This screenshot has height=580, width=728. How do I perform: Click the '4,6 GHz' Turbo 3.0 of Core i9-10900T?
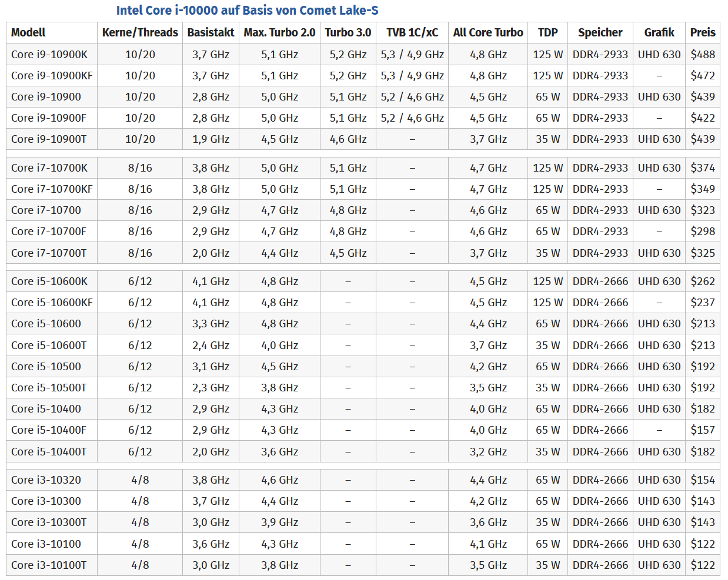[x=348, y=139]
